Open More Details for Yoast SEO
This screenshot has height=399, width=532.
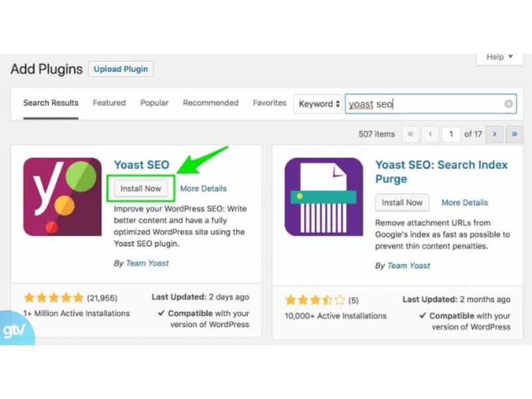tap(203, 188)
